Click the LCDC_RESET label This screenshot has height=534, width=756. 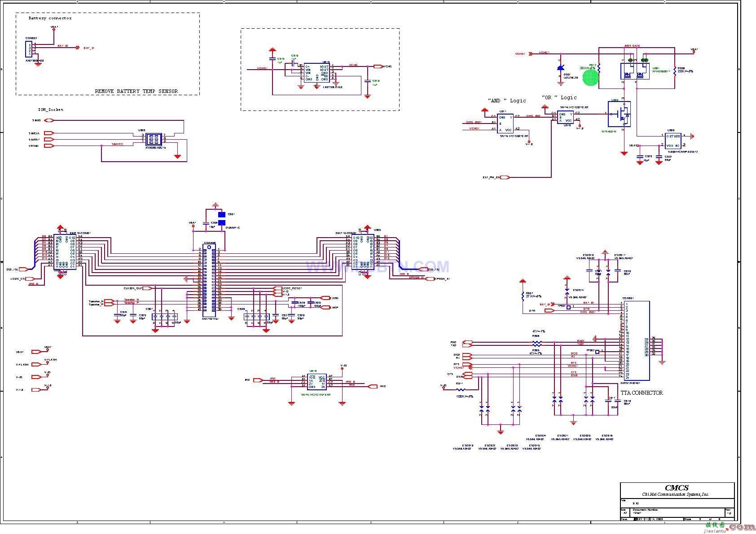click(x=292, y=288)
